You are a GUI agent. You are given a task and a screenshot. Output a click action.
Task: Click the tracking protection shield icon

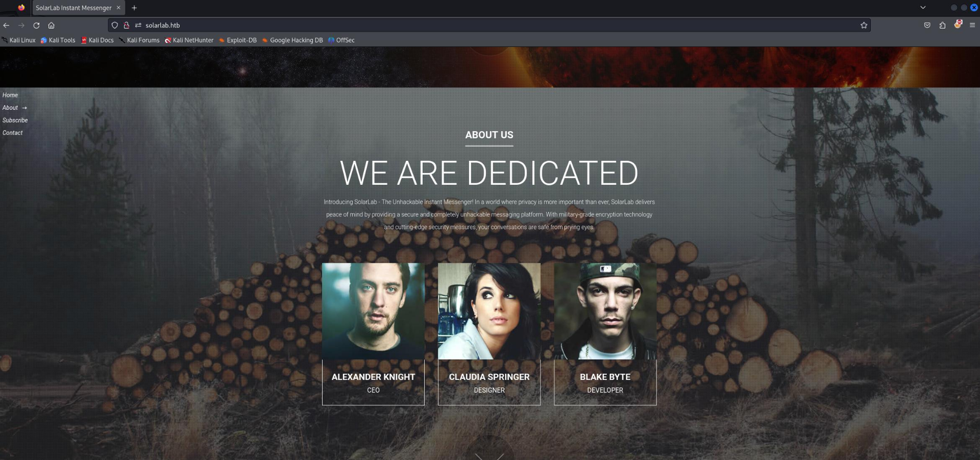point(115,25)
